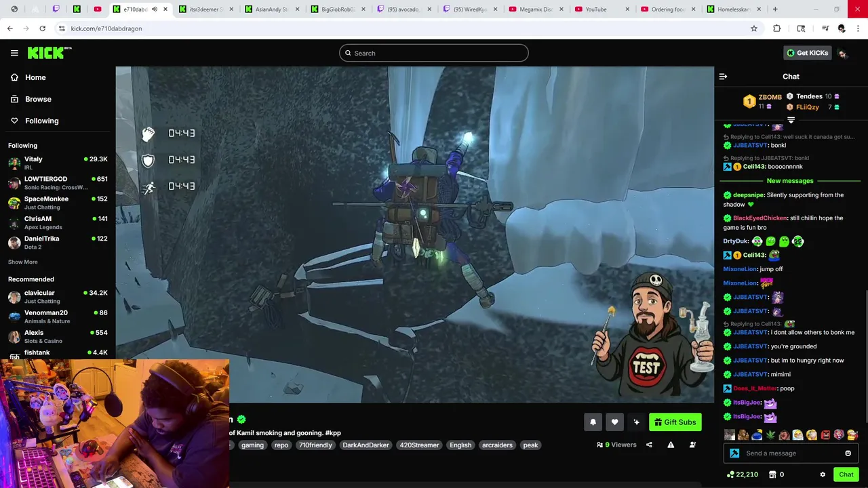Report the stream with warning triangle
Image resolution: width=868 pixels, height=488 pixels.
[x=671, y=445]
